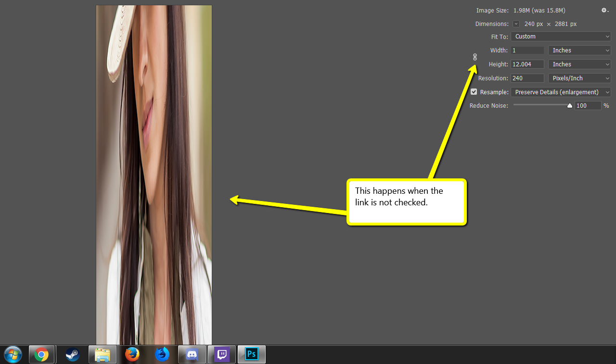Open Steam from the taskbar
Image resolution: width=616 pixels, height=364 pixels.
point(73,355)
